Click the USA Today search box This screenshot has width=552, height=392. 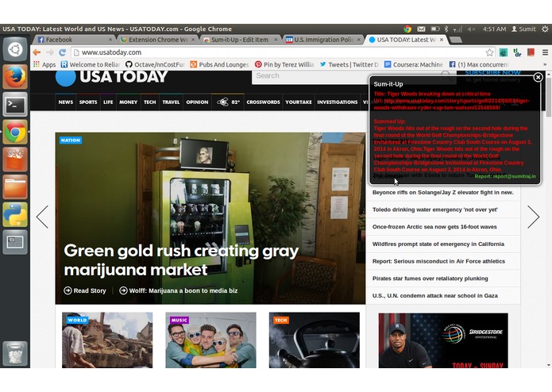point(310,76)
